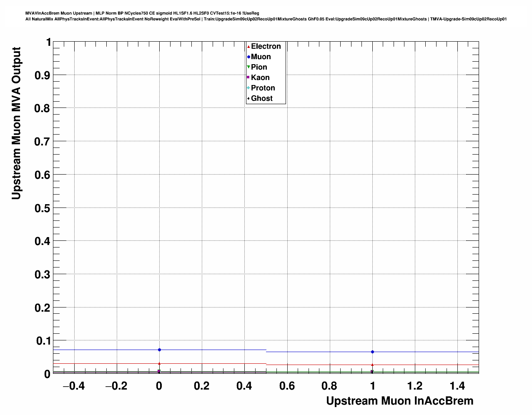Click the 'Upstream Muon MVA Output' y-axis title
Viewport: 532px width, 415px height.
16,123
